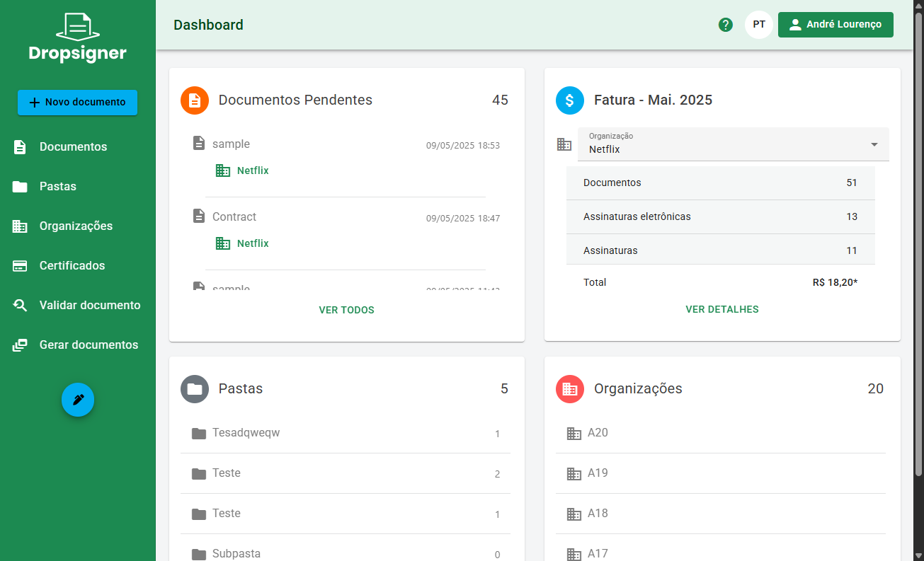The width and height of the screenshot is (924, 561).
Task: Select the Assinaturas row showing 11
Action: coord(721,250)
